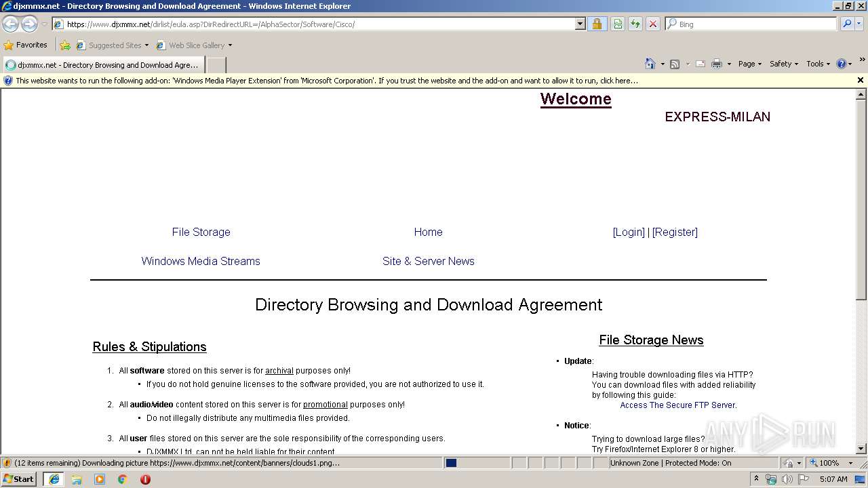Close the add-on information bar
Viewport: 868px width, 488px height.
(861, 80)
